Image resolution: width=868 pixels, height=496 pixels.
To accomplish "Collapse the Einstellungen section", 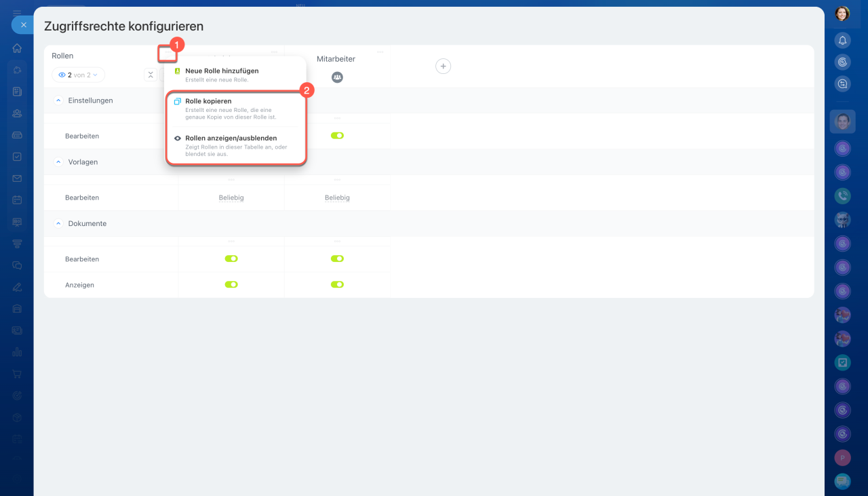I will tap(58, 100).
